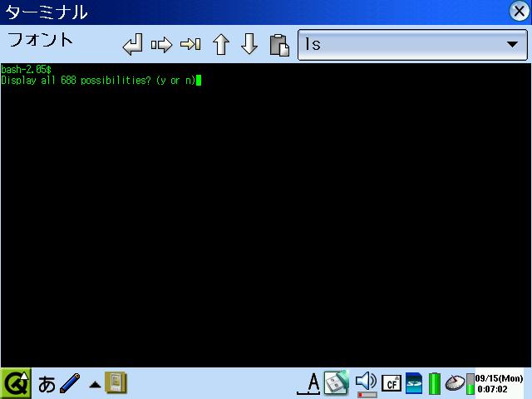The height and width of the screenshot is (399, 532).
Task: Open the Qtopia Q start menu
Action: point(16,383)
